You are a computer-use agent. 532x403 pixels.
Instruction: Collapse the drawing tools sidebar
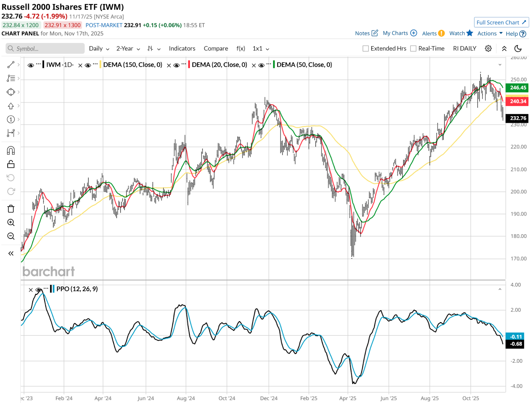point(11,254)
